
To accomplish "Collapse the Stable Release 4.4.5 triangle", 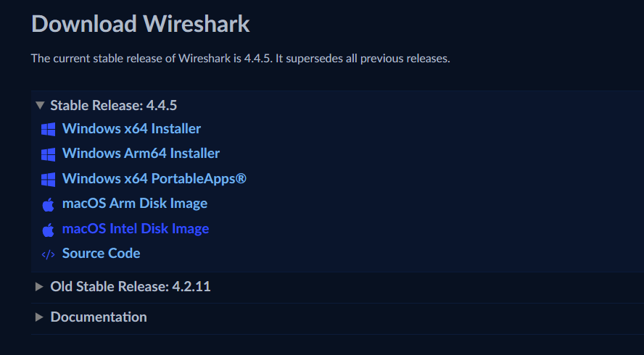I will click(39, 106).
